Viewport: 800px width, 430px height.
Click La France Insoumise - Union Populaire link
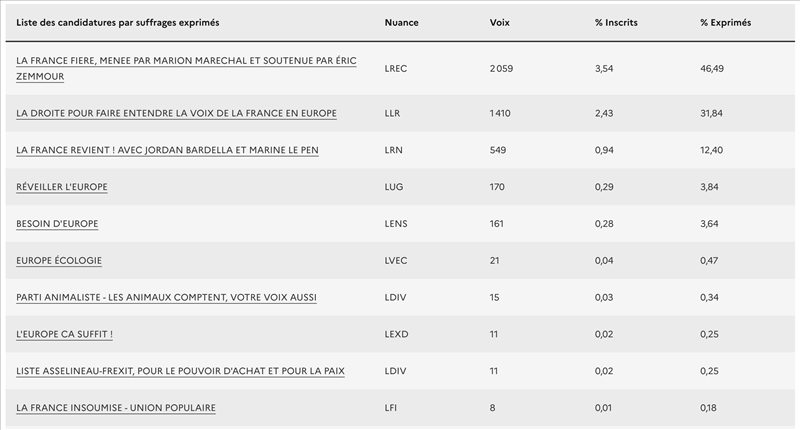(116, 407)
